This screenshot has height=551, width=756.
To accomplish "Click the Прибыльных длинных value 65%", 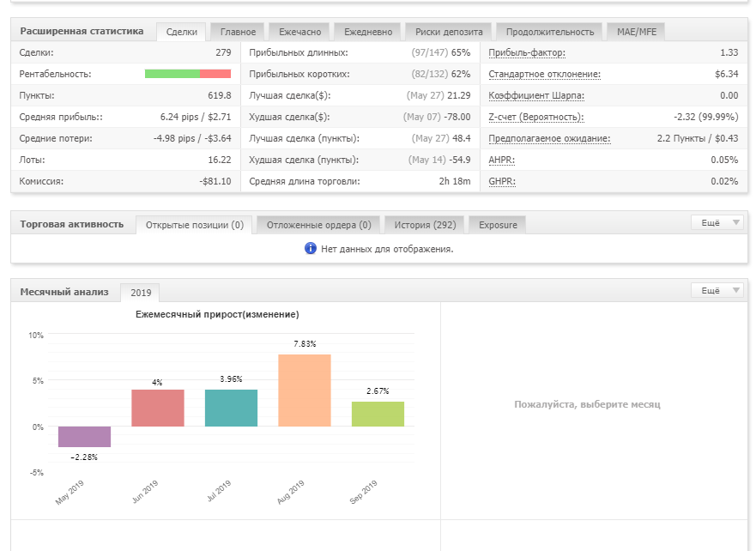I will 461,52.
